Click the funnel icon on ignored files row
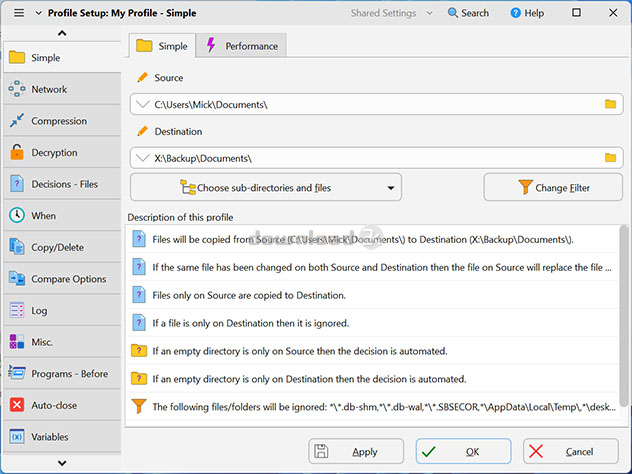 (x=139, y=406)
